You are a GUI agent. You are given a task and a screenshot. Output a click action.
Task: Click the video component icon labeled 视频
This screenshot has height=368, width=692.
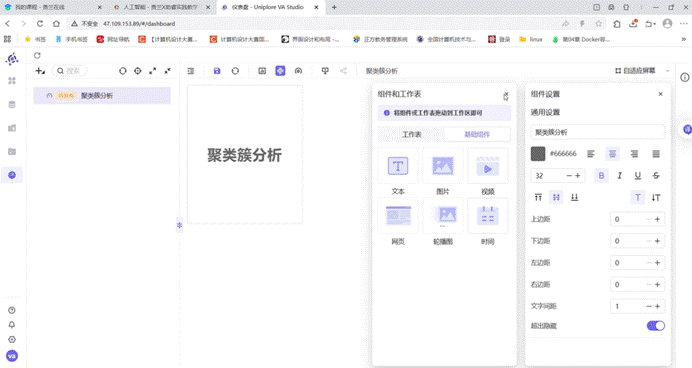[488, 166]
